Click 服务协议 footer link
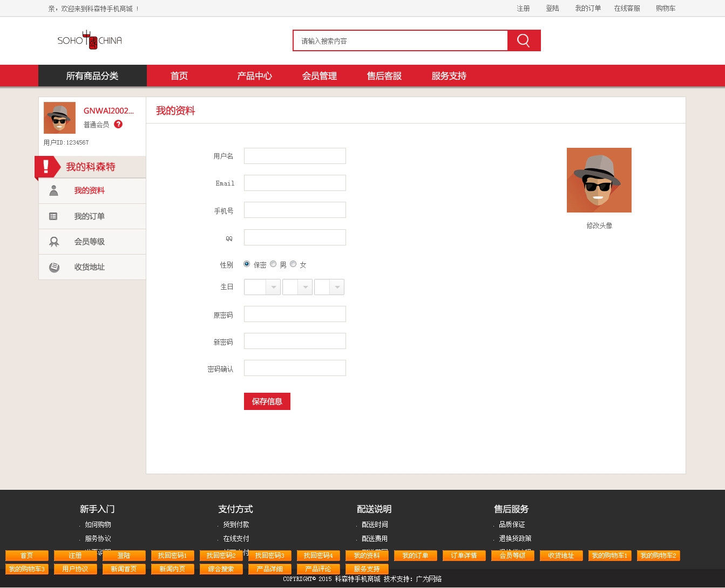Viewport: 725px width, 588px height. 98,538
